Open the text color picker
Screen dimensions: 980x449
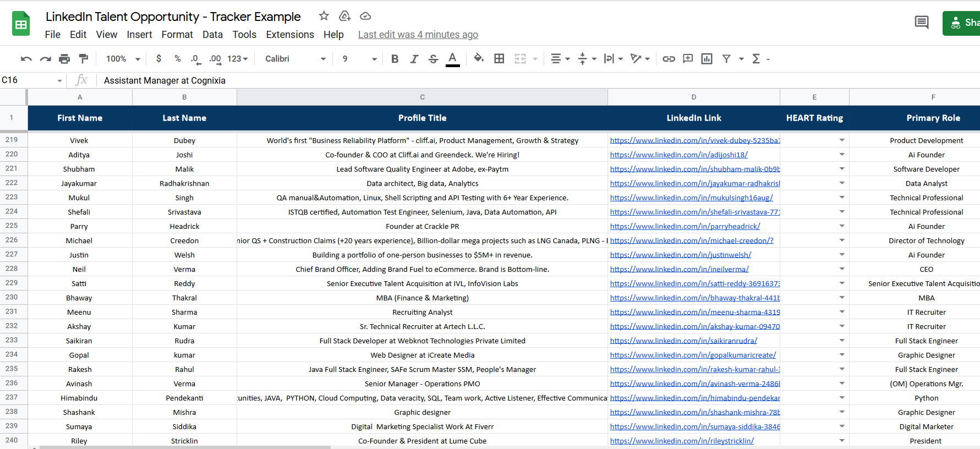452,59
